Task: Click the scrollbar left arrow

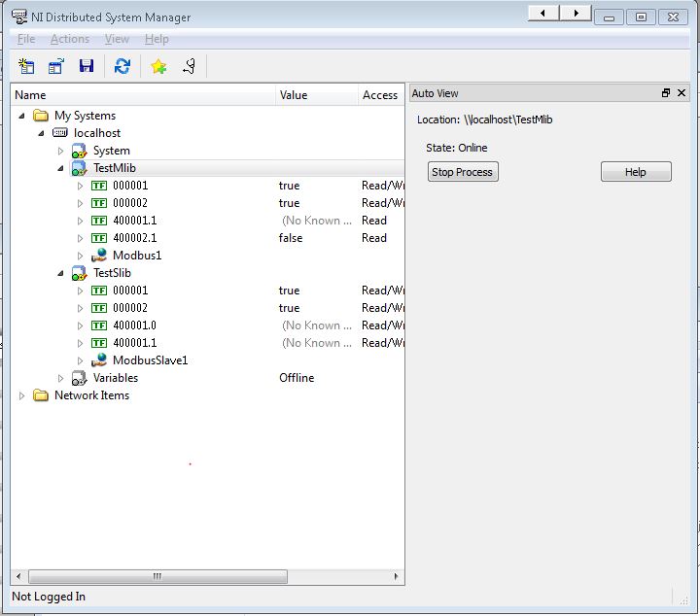Action: 18,576
